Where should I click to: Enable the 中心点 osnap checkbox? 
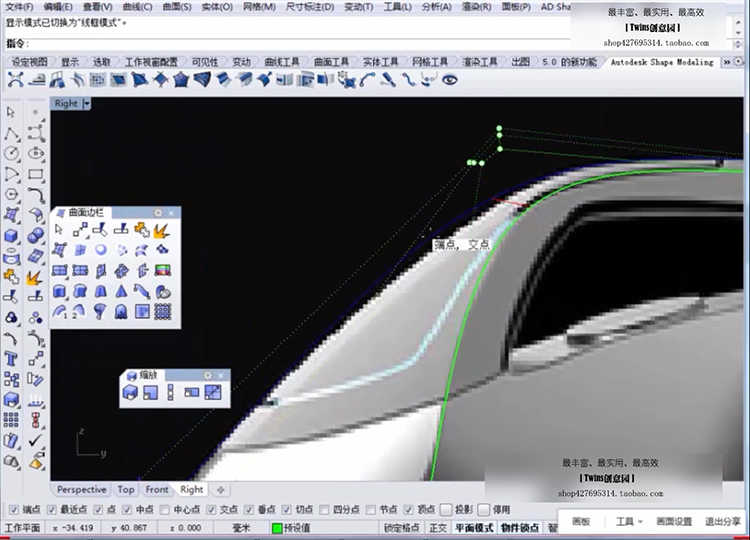[164, 510]
